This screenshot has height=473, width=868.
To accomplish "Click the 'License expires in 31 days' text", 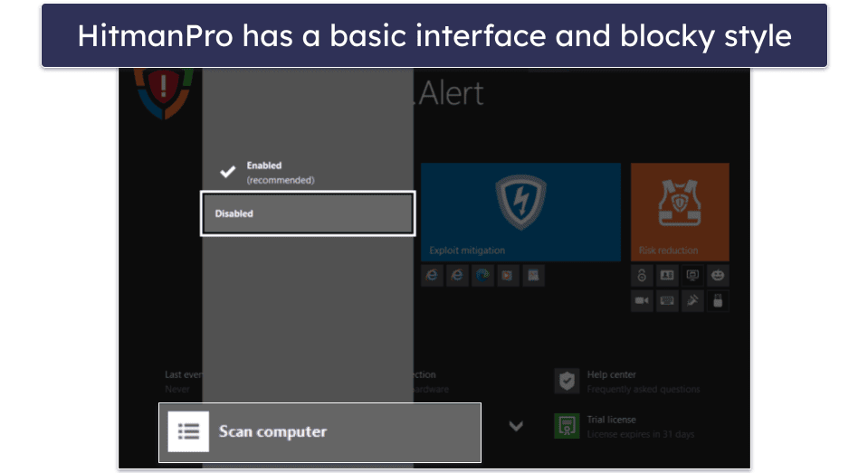I will coord(641,434).
